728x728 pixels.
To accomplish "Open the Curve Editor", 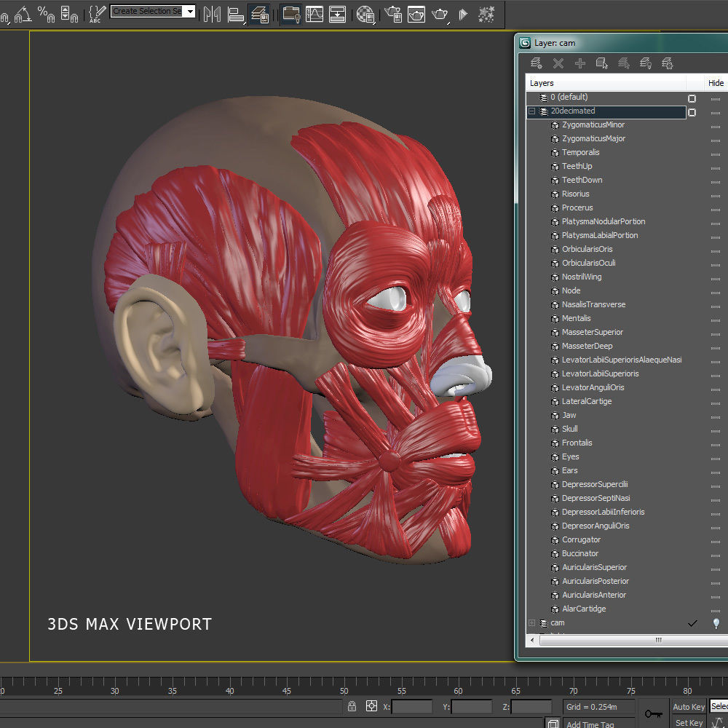I will (314, 14).
